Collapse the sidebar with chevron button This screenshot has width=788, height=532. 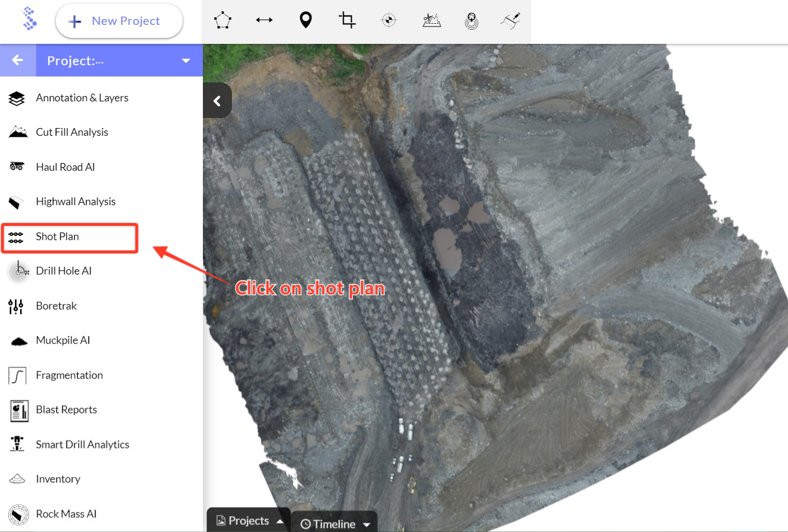pyautogui.click(x=217, y=101)
